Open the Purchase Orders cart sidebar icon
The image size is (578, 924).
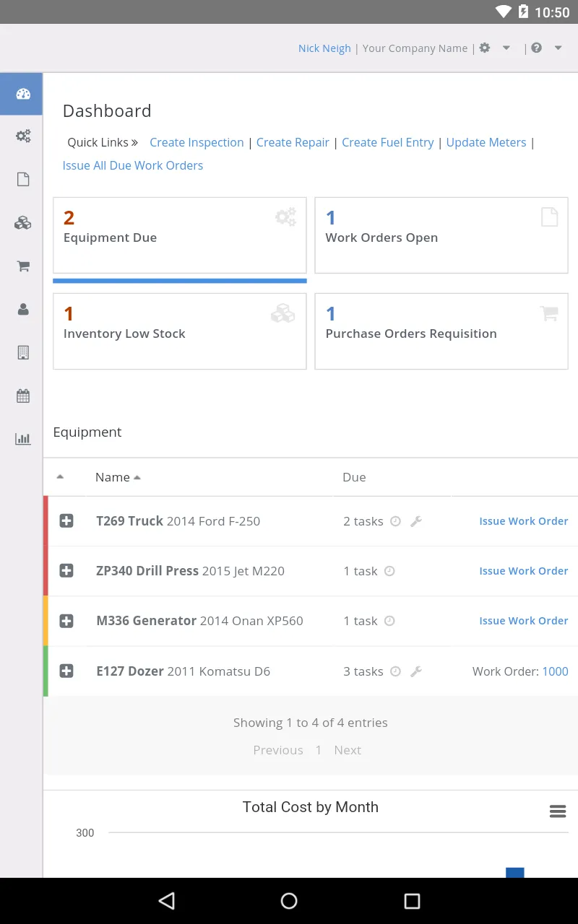(23, 266)
